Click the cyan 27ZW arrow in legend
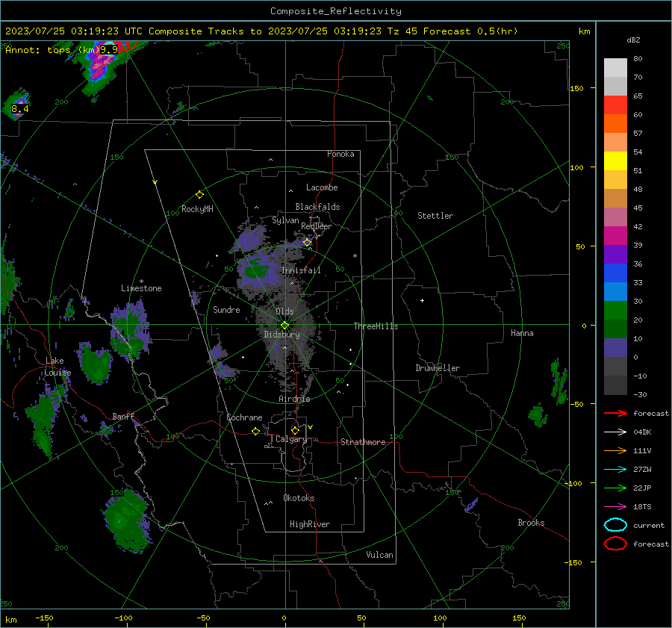Image resolution: width=672 pixels, height=628 pixels. 615,470
